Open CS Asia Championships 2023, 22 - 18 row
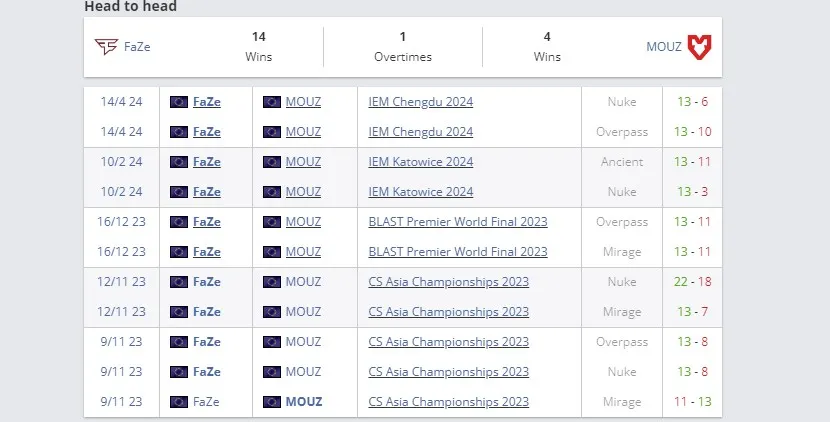 pos(449,282)
